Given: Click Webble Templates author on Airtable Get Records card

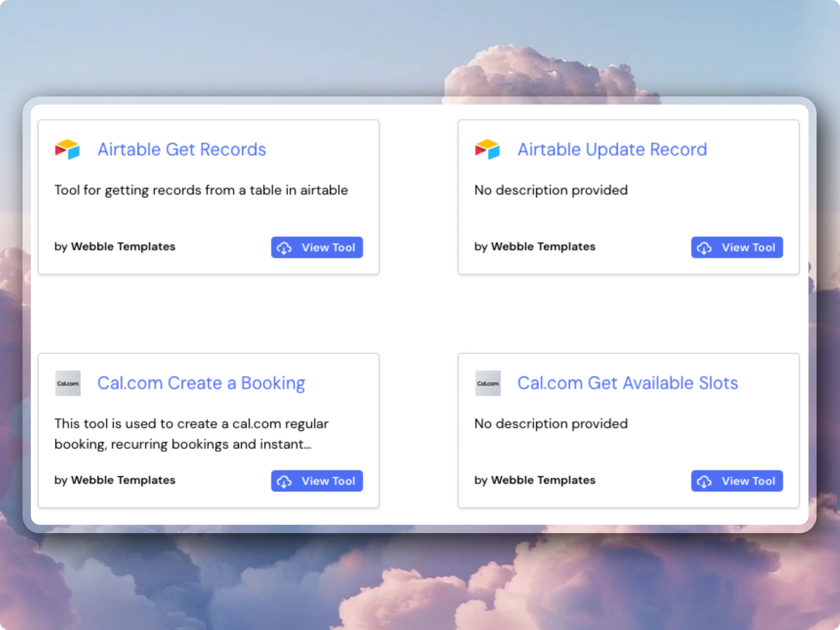Looking at the screenshot, I should click(123, 247).
